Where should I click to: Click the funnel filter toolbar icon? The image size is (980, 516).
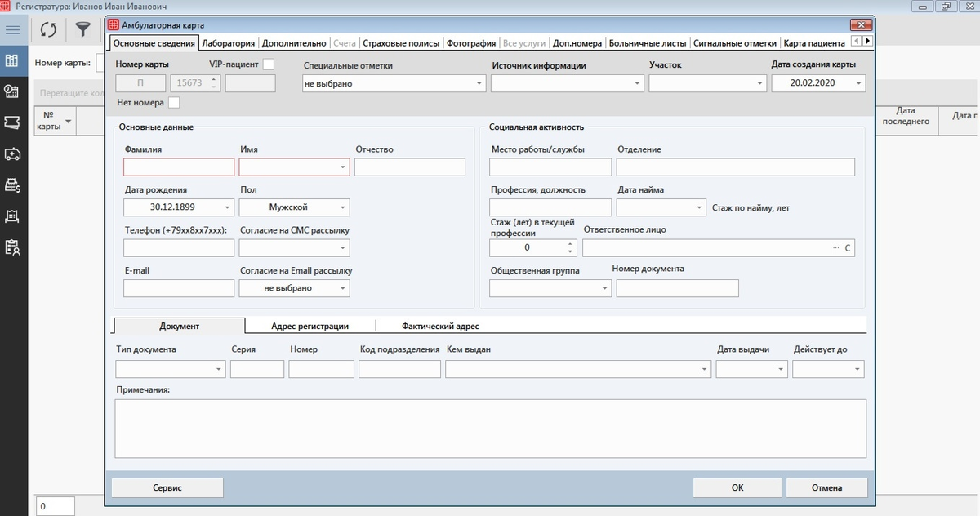coord(83,30)
